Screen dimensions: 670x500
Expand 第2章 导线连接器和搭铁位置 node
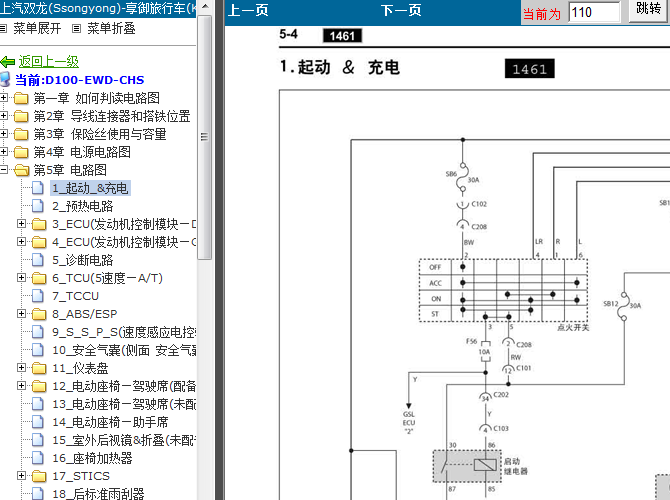pos(3,115)
